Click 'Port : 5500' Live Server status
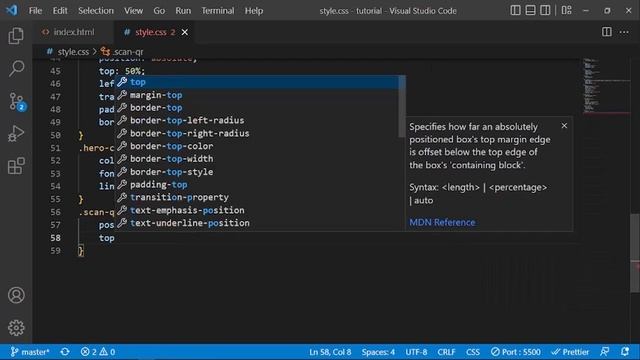Screen dimensions: 640x360 point(516,352)
